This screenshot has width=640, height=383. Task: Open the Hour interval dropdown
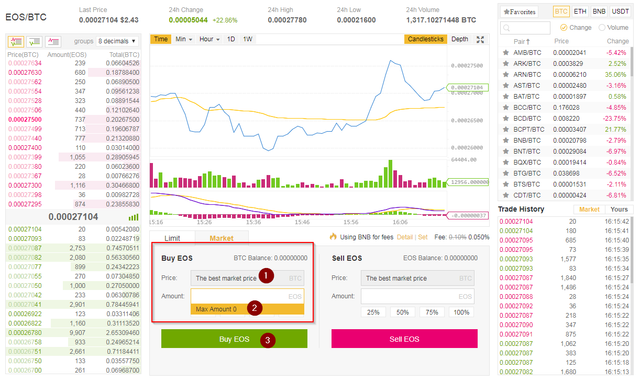coord(209,39)
